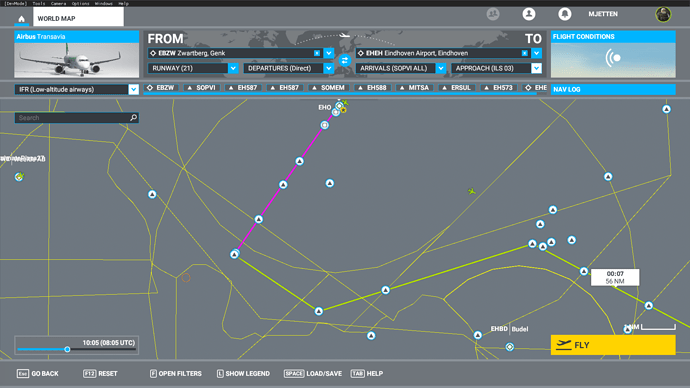Click the yellow FLY button

click(x=613, y=345)
